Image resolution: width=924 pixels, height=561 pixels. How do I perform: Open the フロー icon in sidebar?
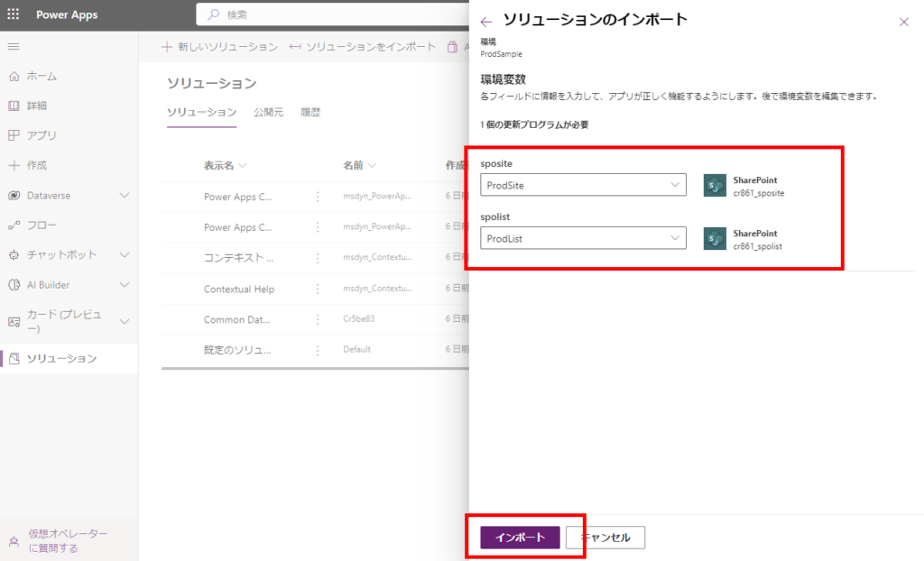[14, 225]
